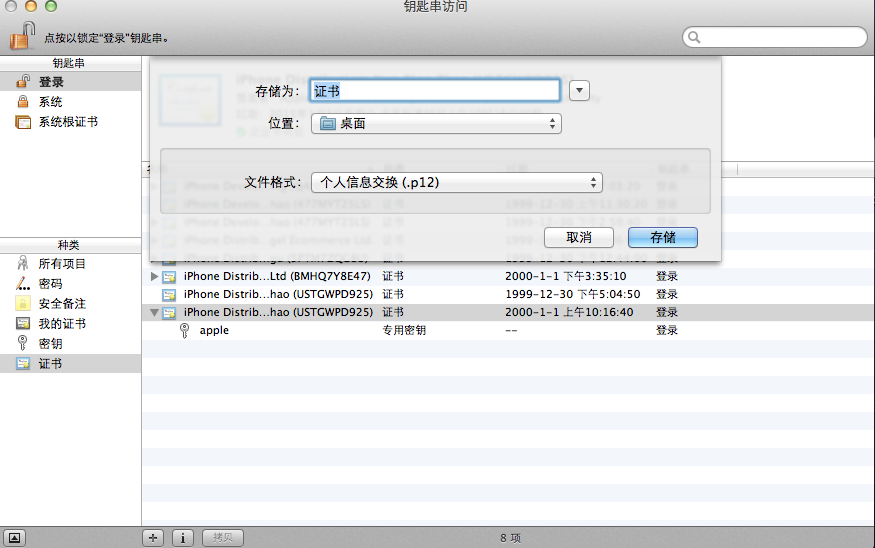Click the info (i) button
This screenshot has height=548, width=875.
tap(182, 538)
